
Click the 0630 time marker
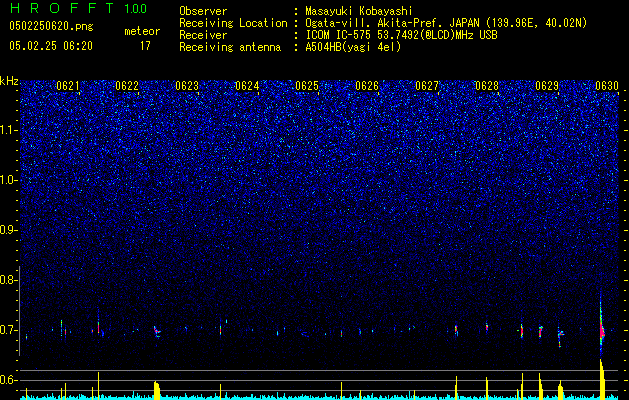pos(607,86)
